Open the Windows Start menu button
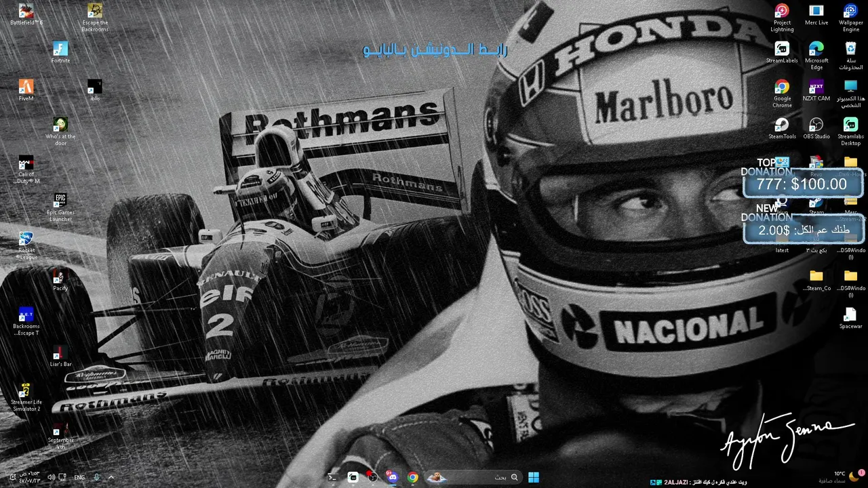This screenshot has height=488, width=868. 534,477
